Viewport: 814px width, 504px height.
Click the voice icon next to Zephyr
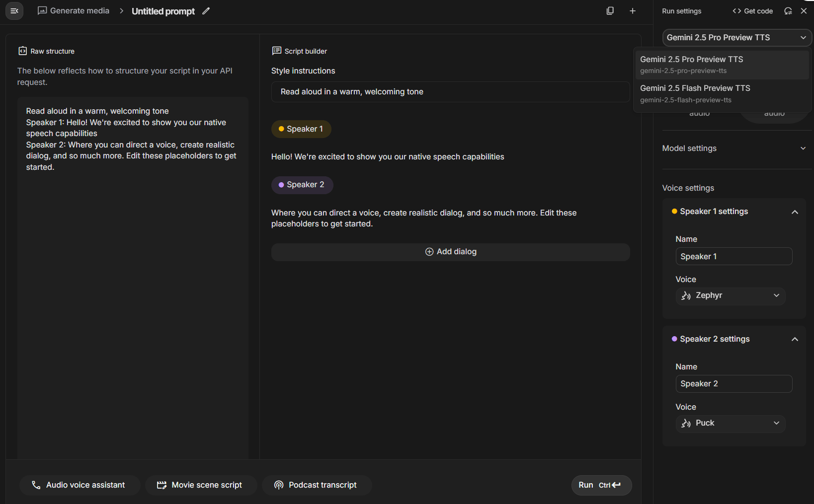[x=686, y=296]
